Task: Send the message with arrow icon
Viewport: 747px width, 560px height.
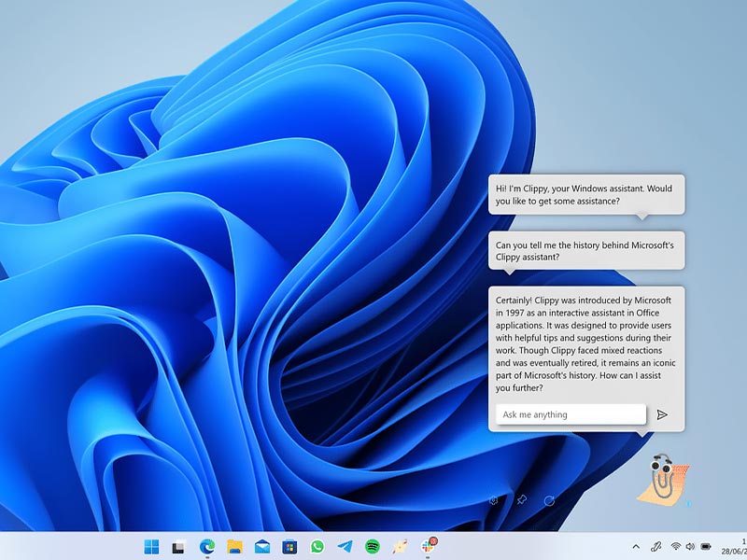Action: [x=662, y=414]
